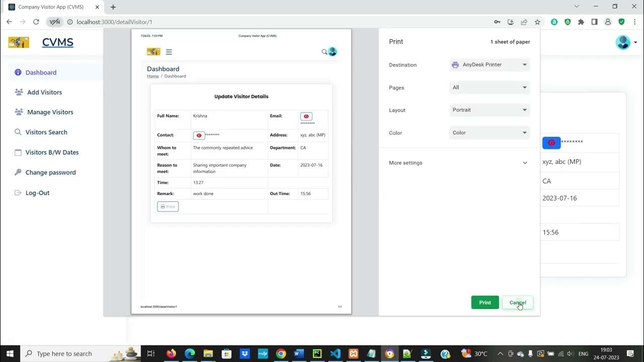The image size is (644, 362).
Task: Cancel the print dialog
Action: [x=517, y=302]
